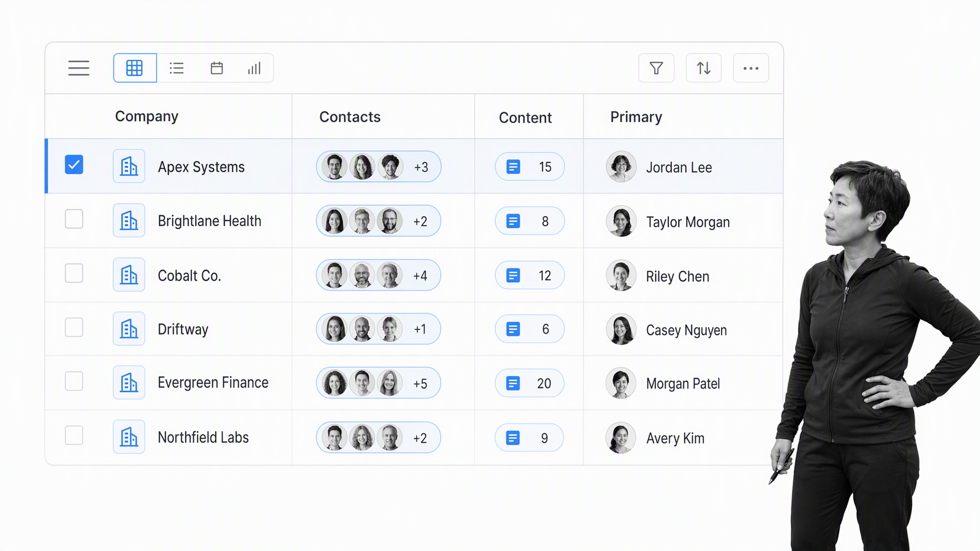Screen dimensions: 980x551
Task: Open the sort options
Action: [703, 68]
